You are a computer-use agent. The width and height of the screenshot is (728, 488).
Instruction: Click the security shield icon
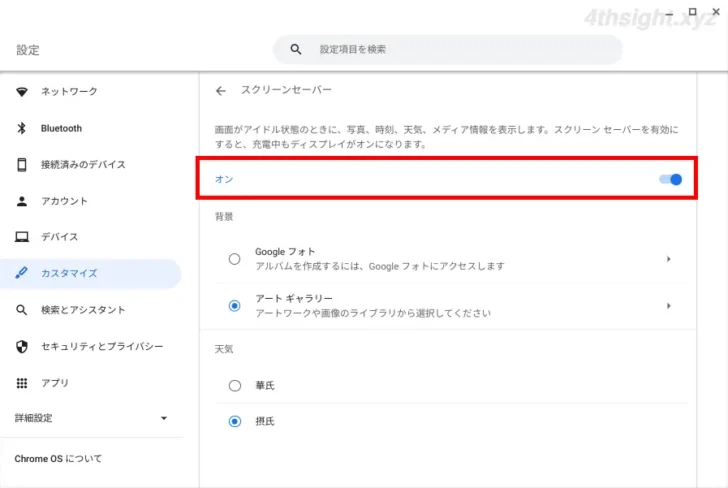[21, 346]
